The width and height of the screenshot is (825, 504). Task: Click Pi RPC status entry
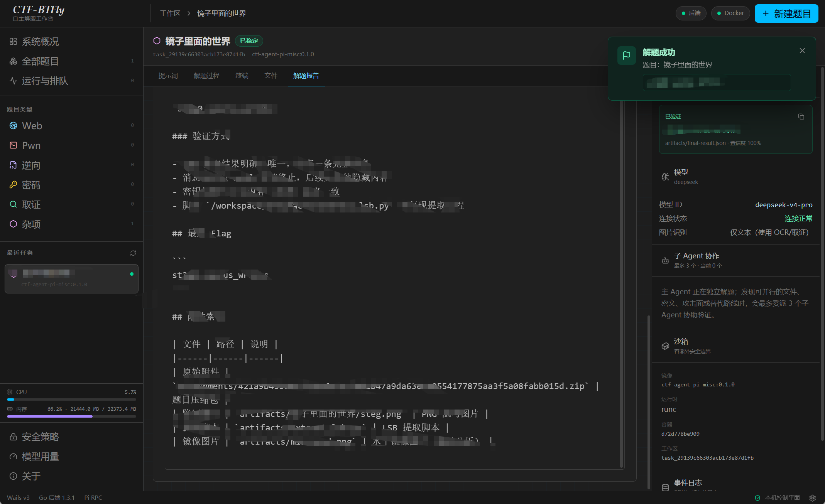click(93, 498)
